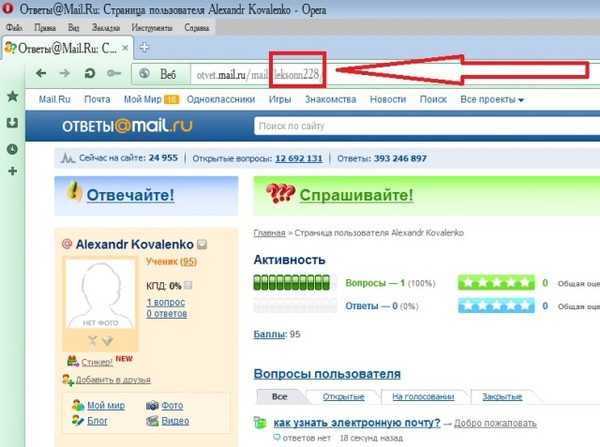The image size is (600, 447).
Task: Open Игры link
Action: point(280,100)
